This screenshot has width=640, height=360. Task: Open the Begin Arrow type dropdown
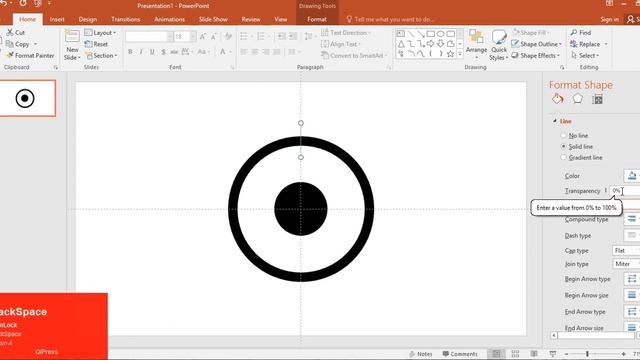(x=632, y=279)
